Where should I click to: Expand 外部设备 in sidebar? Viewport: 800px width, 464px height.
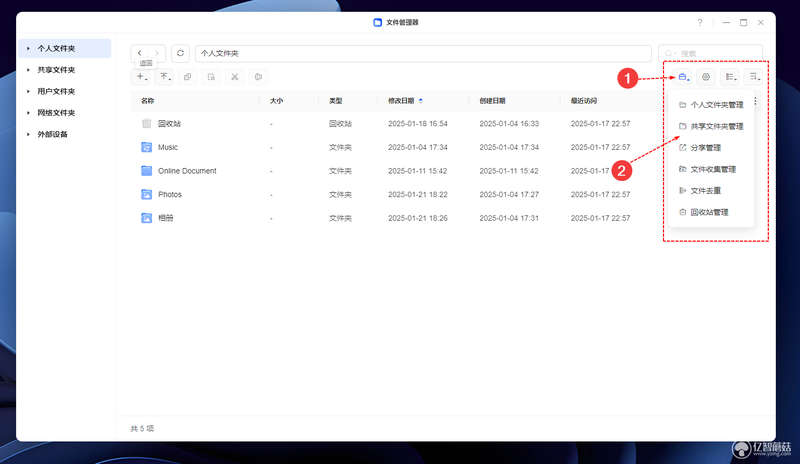pos(28,134)
